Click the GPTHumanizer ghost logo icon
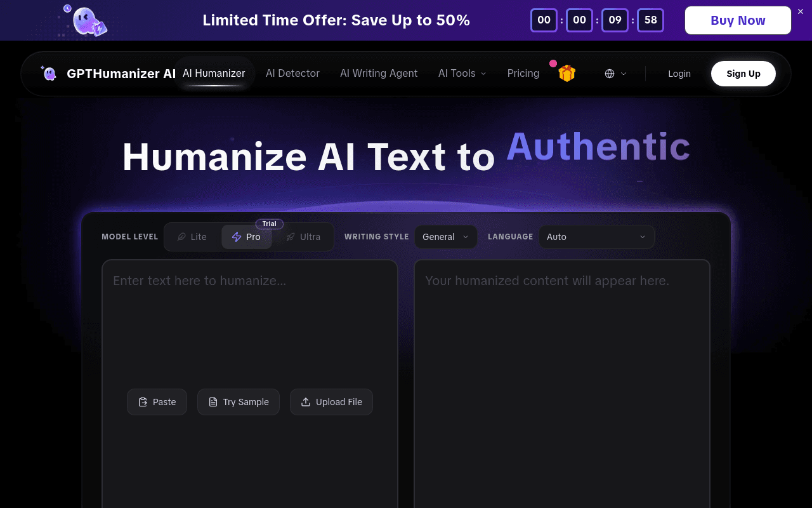The image size is (812, 508). click(x=49, y=74)
